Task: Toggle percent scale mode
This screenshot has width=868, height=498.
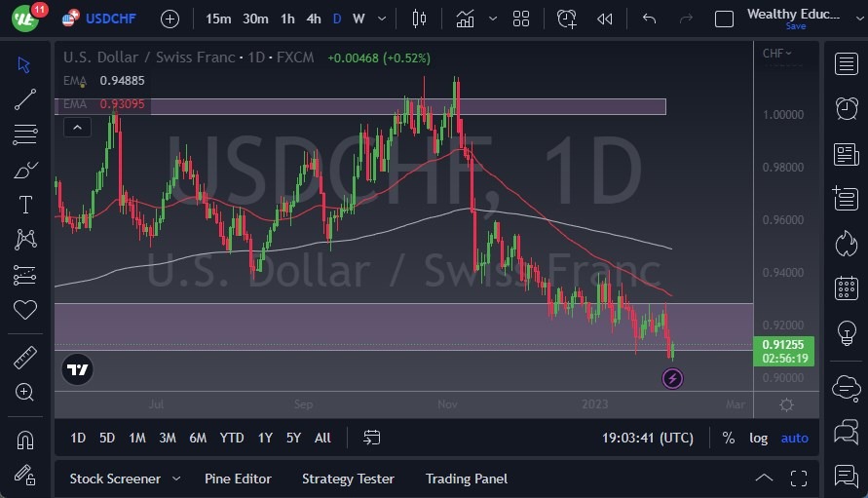Action: (728, 438)
